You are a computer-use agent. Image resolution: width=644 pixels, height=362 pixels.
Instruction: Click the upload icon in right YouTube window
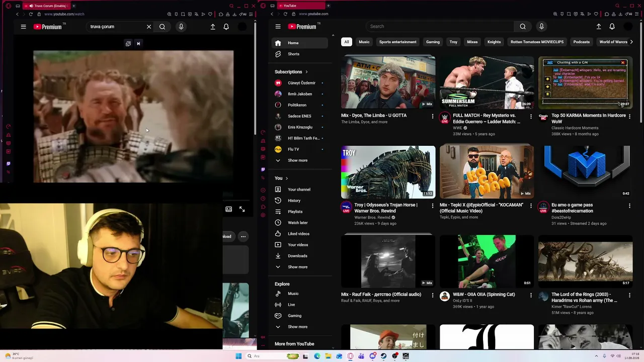tap(599, 27)
